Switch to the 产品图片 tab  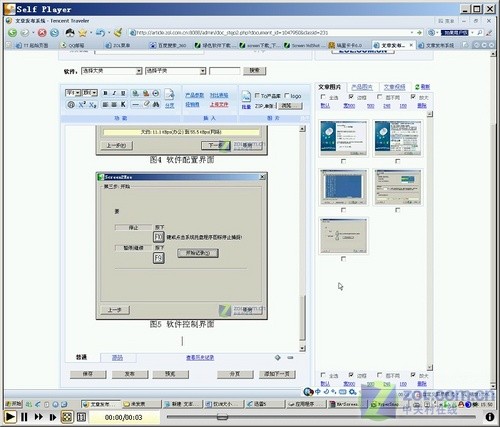[362, 87]
